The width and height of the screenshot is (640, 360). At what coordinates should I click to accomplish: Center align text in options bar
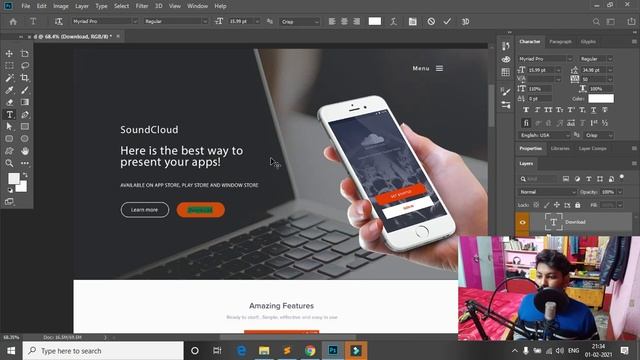(344, 22)
